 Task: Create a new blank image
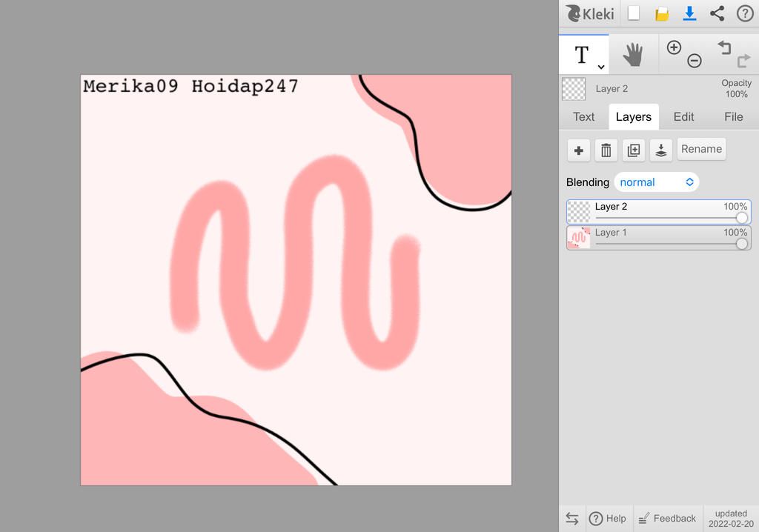pyautogui.click(x=633, y=13)
